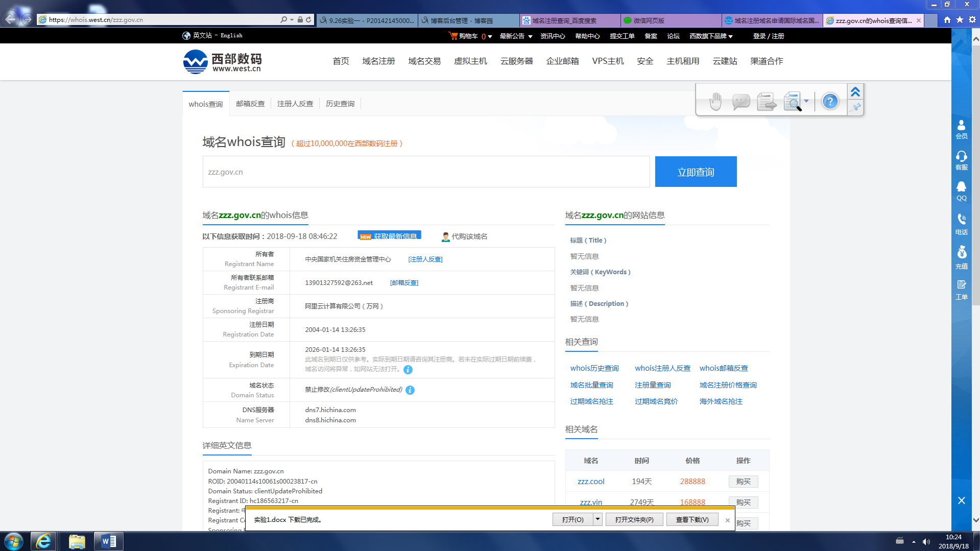
Task: Close the blue side panel with X
Action: 961,500
